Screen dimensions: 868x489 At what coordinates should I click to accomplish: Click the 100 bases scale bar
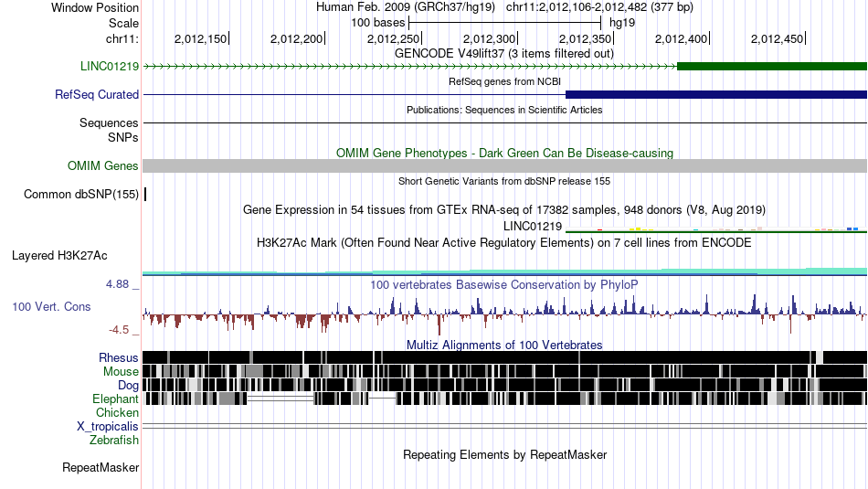[504, 23]
